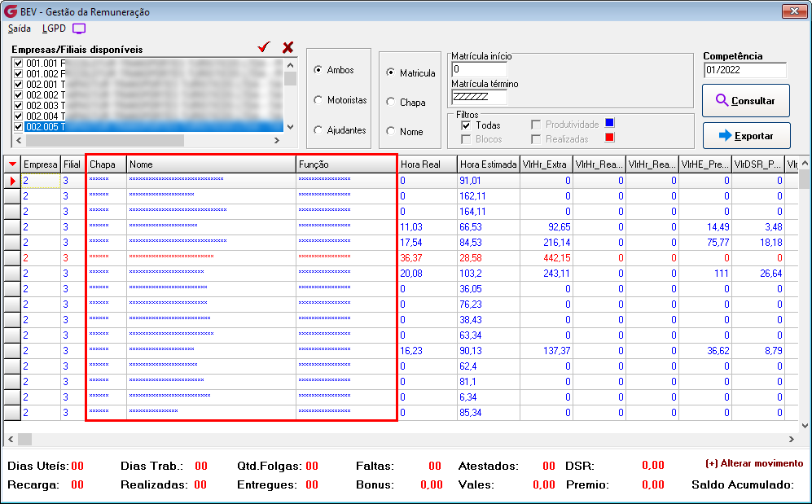The image size is (812, 504).
Task: Click the Competência date field
Action: tap(745, 70)
